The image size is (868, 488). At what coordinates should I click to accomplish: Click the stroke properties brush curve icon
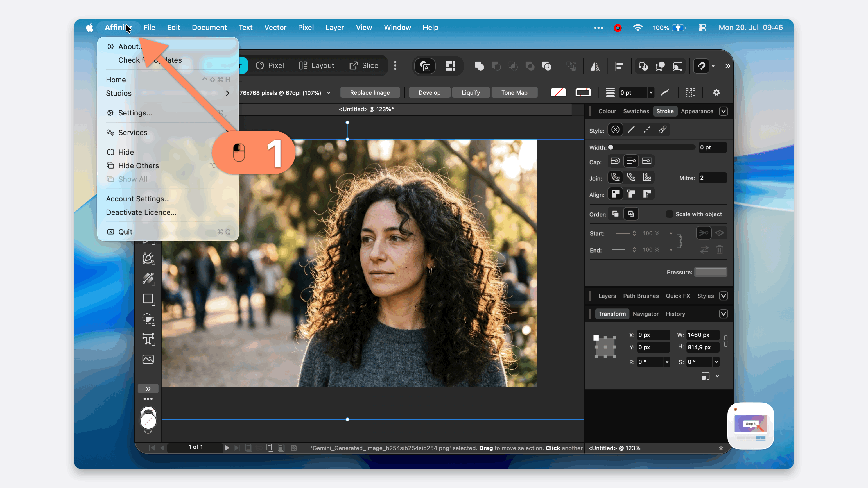(x=664, y=93)
